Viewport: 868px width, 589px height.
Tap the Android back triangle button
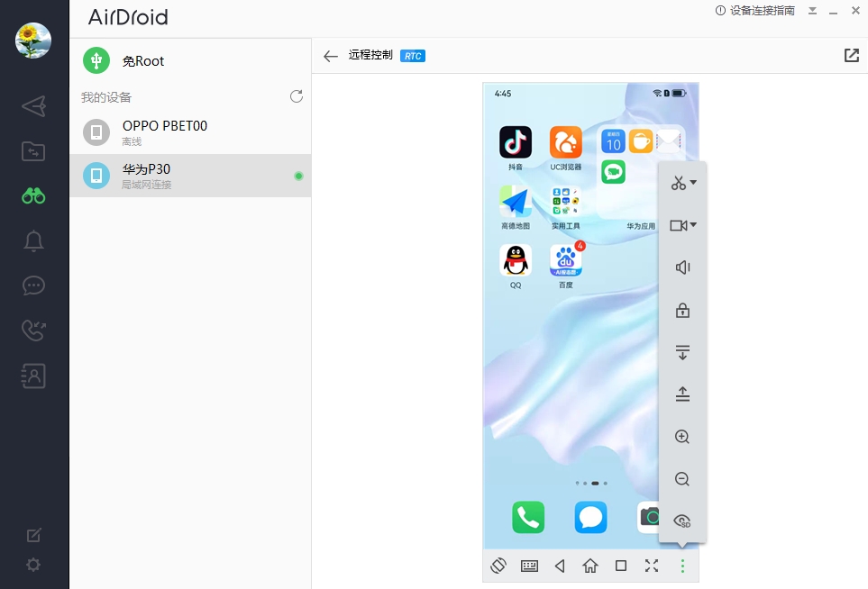coord(560,566)
